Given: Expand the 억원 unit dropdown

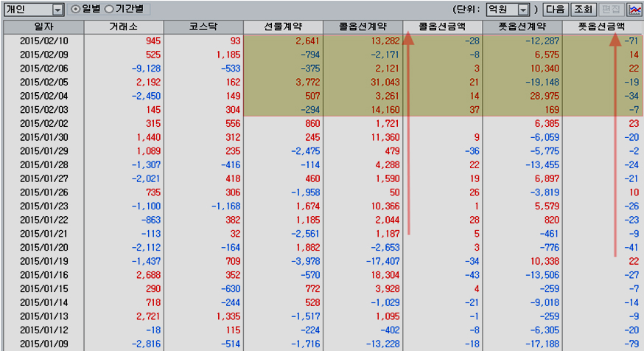Looking at the screenshot, I should pyautogui.click(x=523, y=10).
